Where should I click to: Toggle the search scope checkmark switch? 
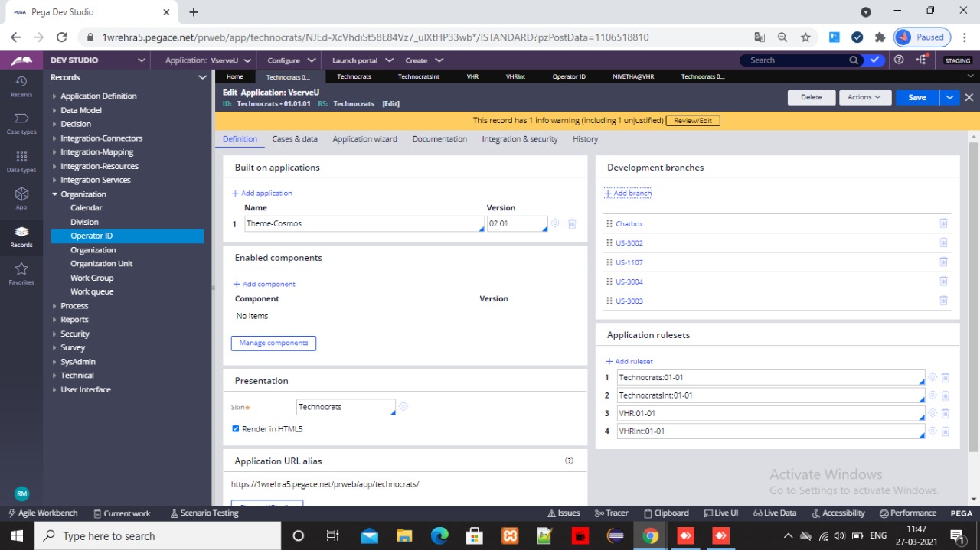tap(875, 60)
